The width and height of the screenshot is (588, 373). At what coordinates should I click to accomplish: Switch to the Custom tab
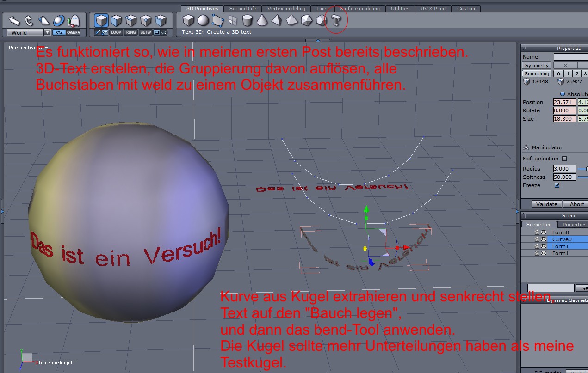[x=466, y=8]
